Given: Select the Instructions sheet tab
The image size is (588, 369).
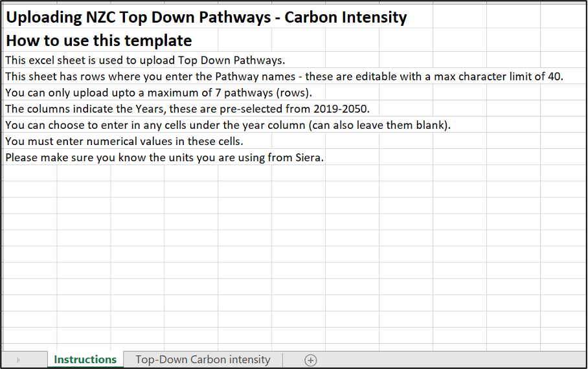Looking at the screenshot, I should point(85,360).
